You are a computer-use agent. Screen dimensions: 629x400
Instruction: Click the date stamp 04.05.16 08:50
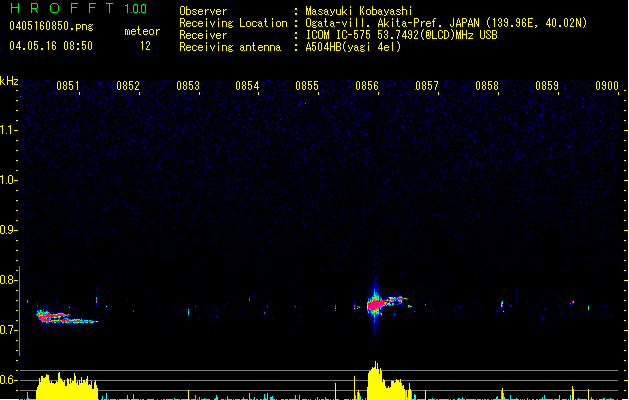click(x=50, y=46)
